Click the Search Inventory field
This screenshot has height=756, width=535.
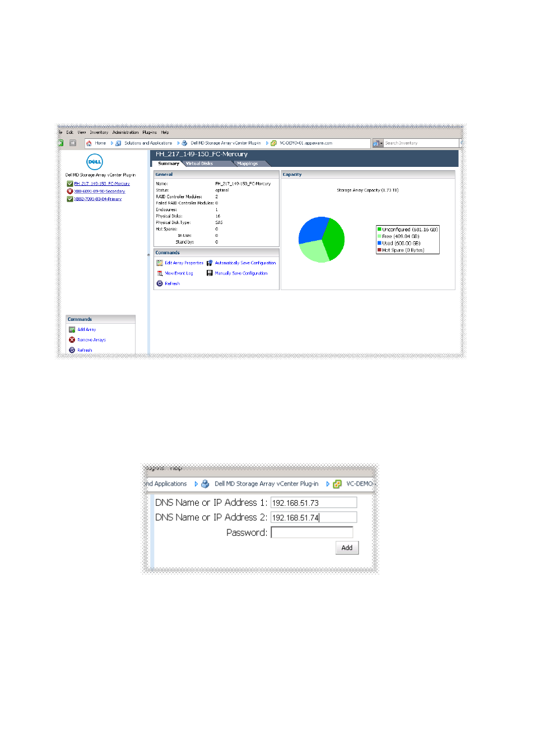[421, 143]
